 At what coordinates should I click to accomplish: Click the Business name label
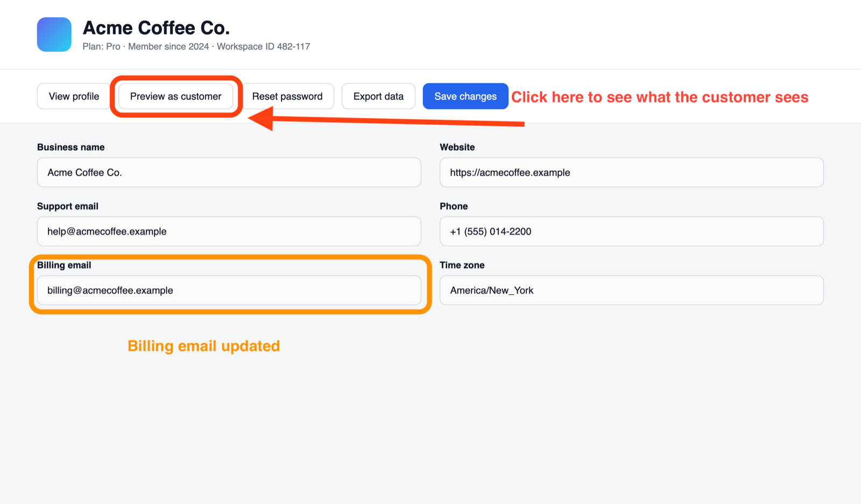[70, 147]
